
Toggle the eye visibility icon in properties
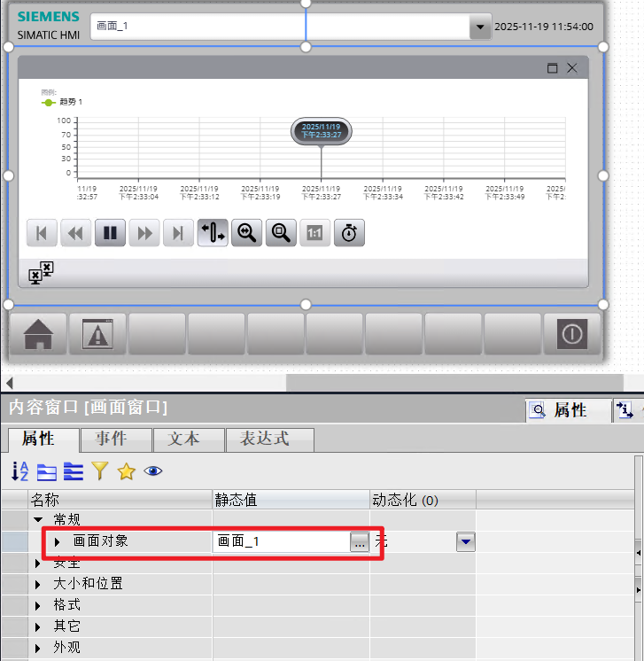click(x=153, y=471)
